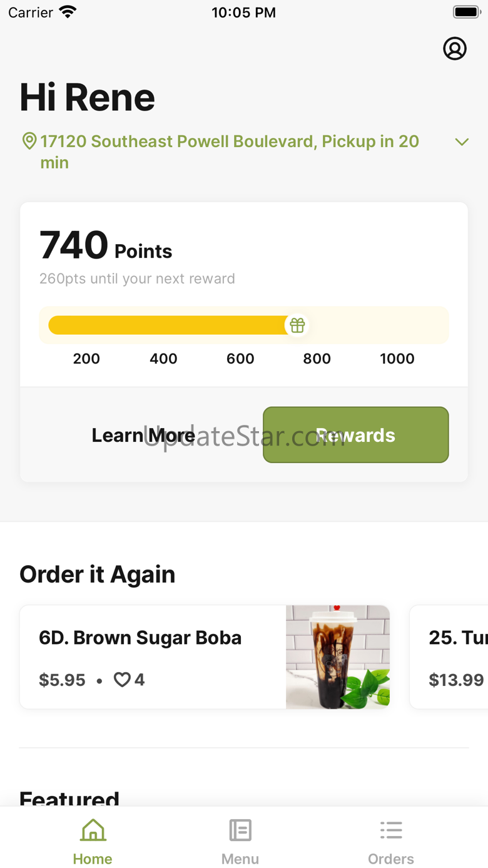
Task: Open the partially visible $13.99 item card
Action: 449,657
